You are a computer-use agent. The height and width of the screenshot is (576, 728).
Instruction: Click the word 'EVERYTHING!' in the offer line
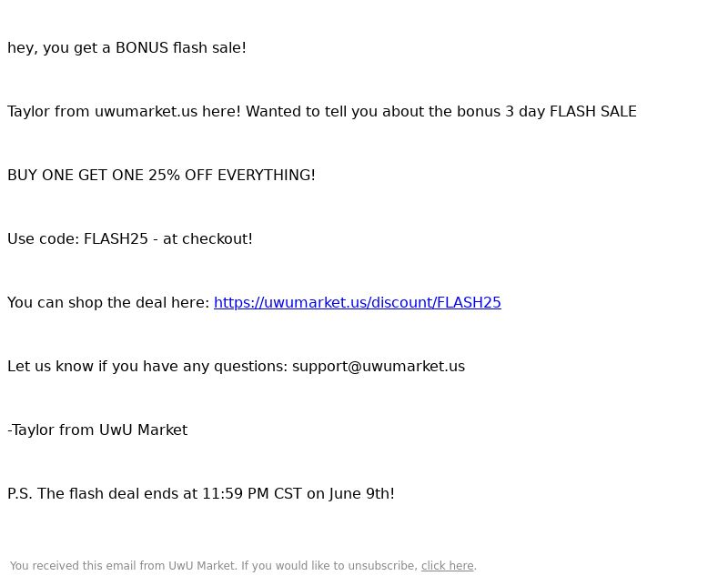click(267, 176)
